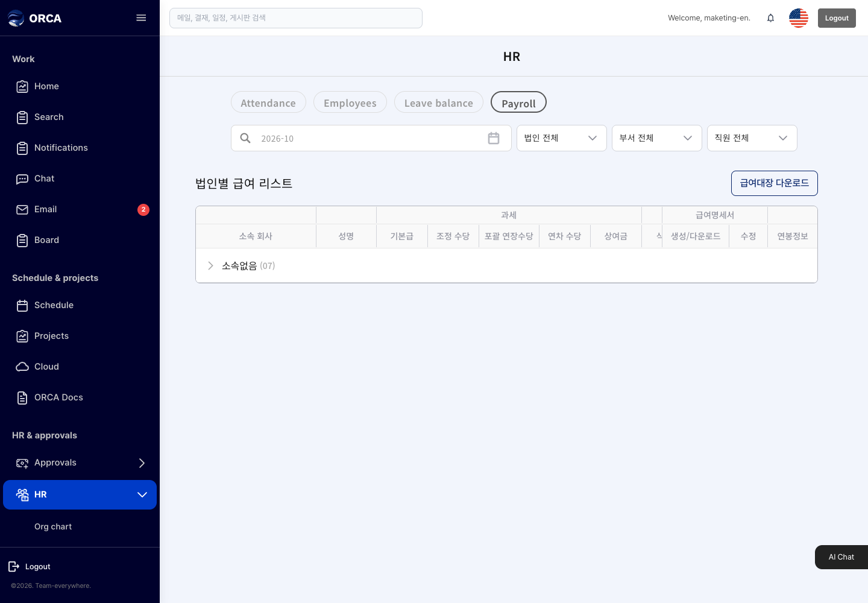Screen dimensions: 868x603
Task: Collapse the HR sidebar menu
Action: coord(142,494)
